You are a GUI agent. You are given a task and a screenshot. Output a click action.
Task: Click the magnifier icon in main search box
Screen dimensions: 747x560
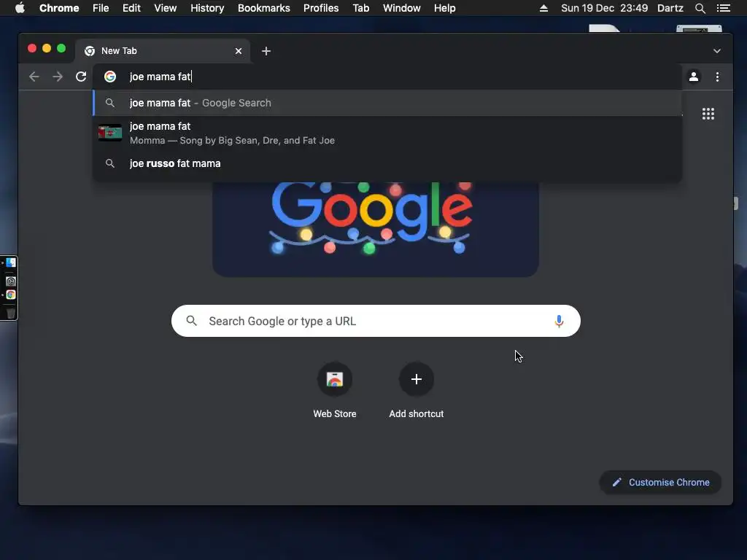(192, 321)
